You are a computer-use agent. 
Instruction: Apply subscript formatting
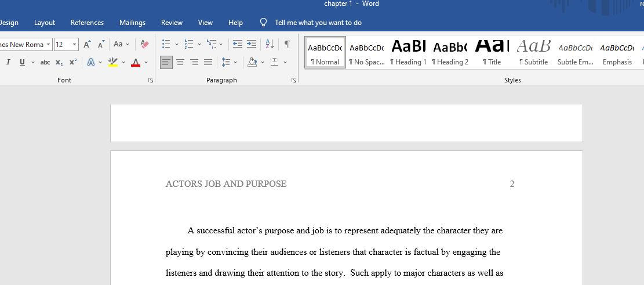[59, 63]
